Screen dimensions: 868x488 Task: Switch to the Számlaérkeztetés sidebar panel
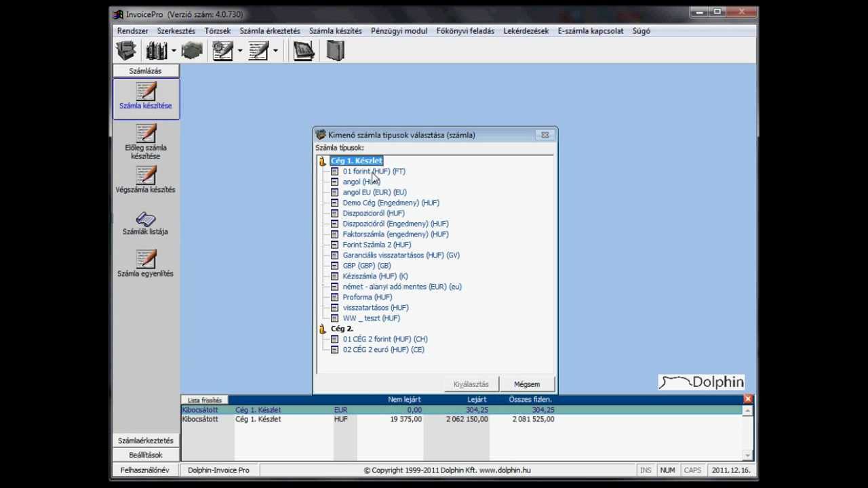(146, 441)
